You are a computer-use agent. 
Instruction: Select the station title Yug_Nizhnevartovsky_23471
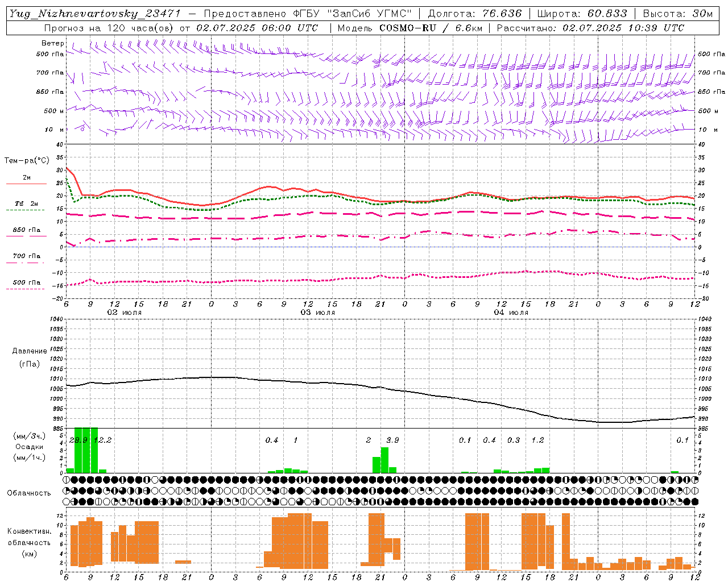(94, 14)
